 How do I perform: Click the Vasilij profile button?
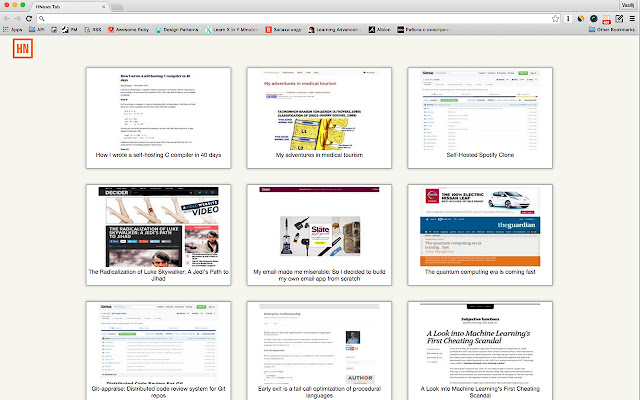[628, 5]
